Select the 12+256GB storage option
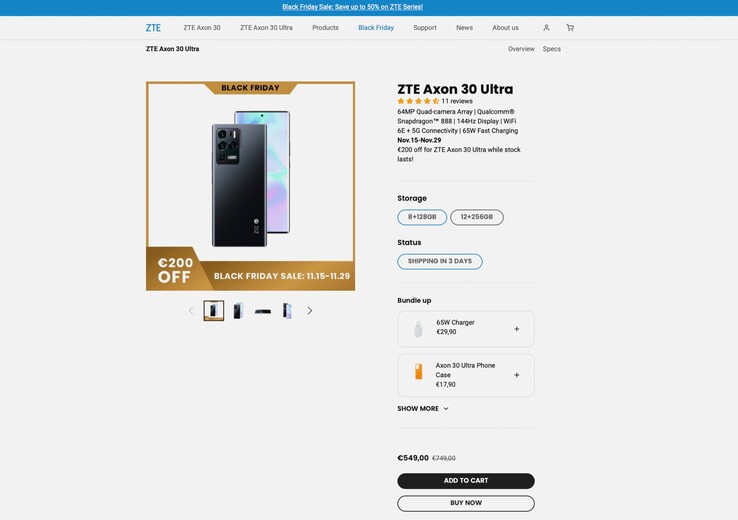The height and width of the screenshot is (520, 738). click(477, 217)
